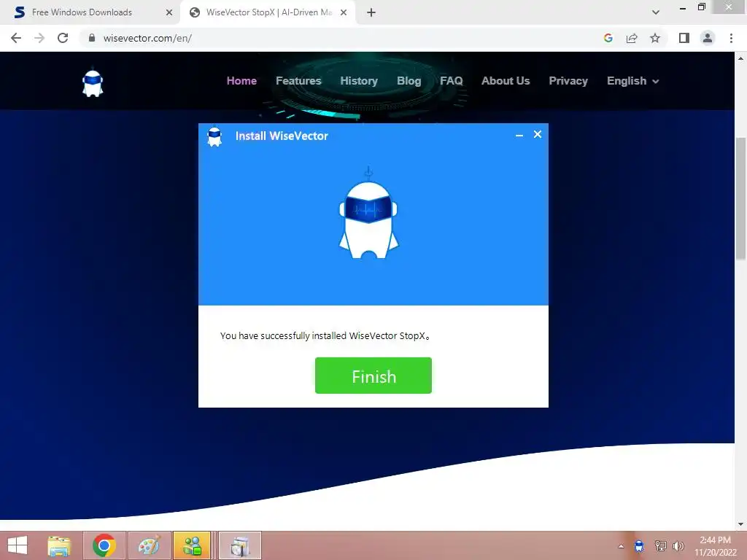Restore down the Chrome window

(701, 7)
